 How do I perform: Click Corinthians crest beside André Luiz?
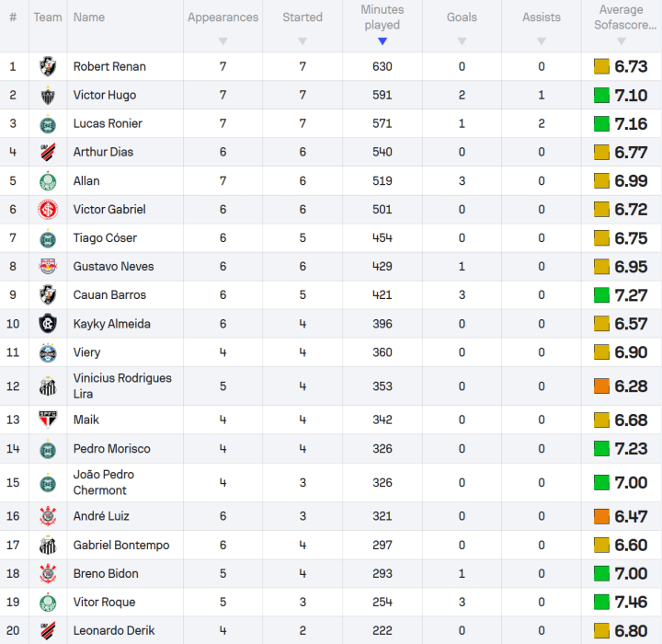[x=48, y=516]
